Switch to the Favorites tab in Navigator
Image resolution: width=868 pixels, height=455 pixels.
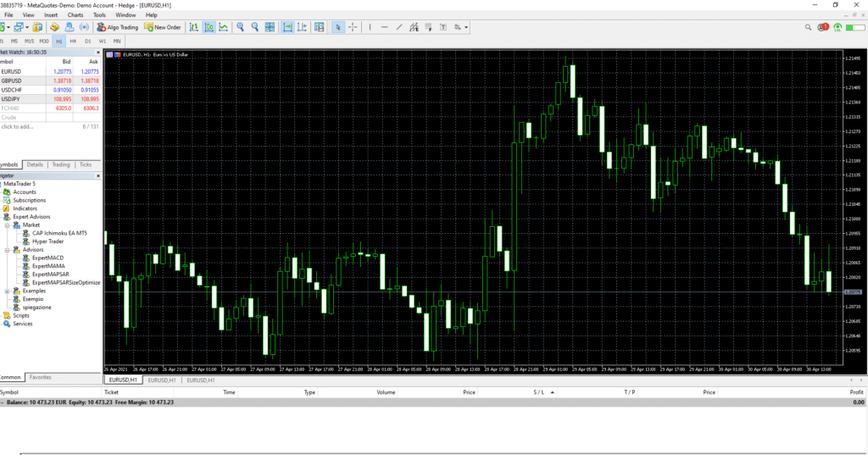[x=41, y=378]
